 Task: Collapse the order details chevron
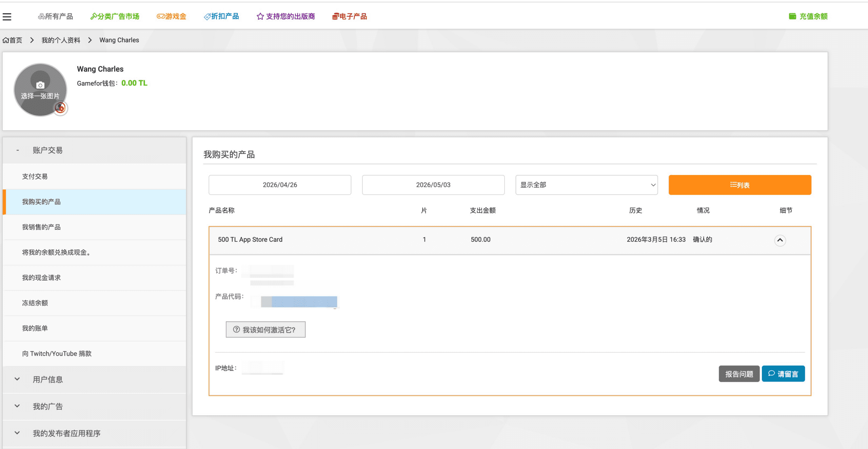point(780,240)
